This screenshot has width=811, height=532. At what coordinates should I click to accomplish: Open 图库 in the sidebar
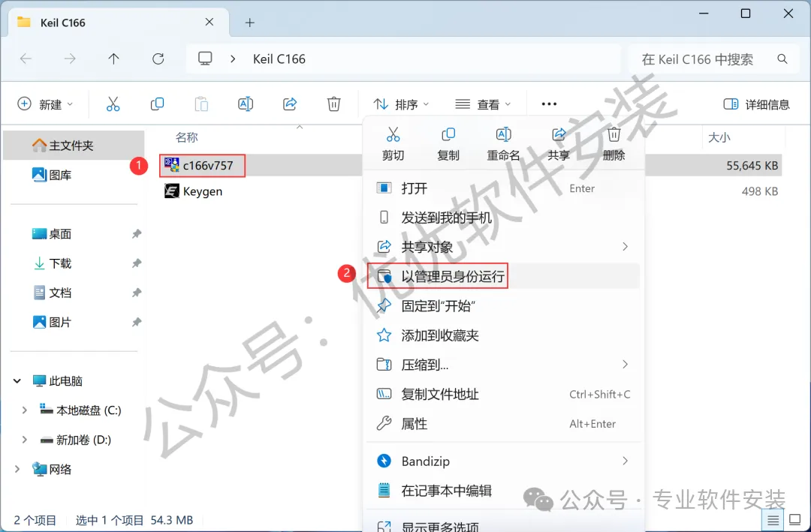(52, 175)
